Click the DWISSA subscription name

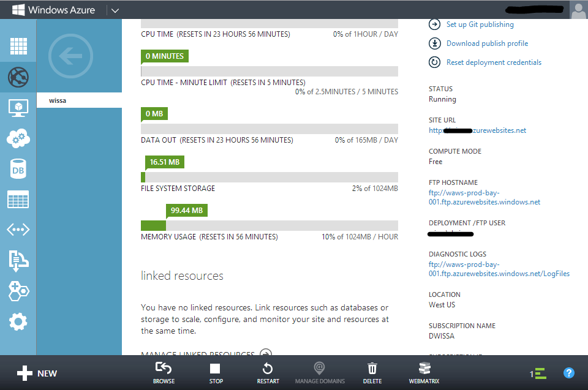point(442,336)
